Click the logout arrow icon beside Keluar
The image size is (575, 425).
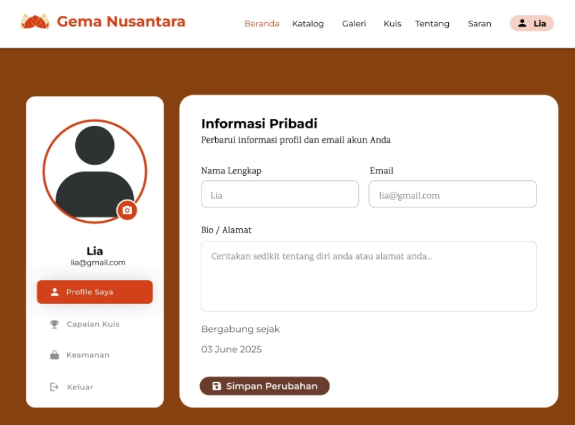(54, 387)
